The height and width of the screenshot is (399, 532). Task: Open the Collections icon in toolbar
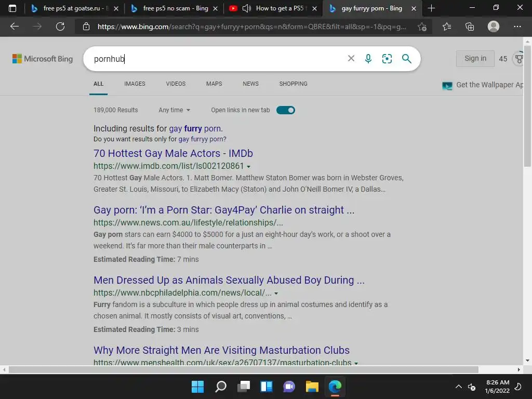pyautogui.click(x=470, y=26)
